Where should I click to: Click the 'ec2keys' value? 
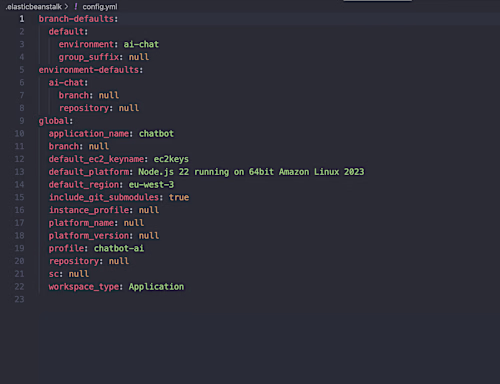click(x=171, y=159)
